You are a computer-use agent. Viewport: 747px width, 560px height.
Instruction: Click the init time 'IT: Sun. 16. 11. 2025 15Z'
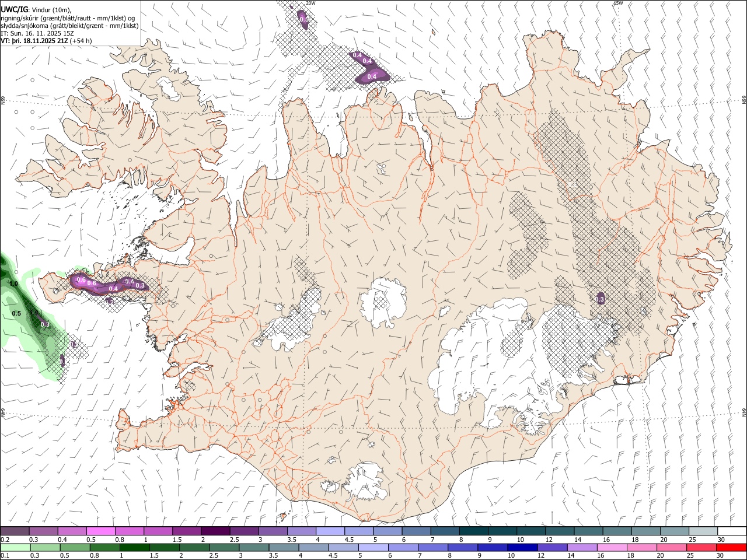[37, 33]
